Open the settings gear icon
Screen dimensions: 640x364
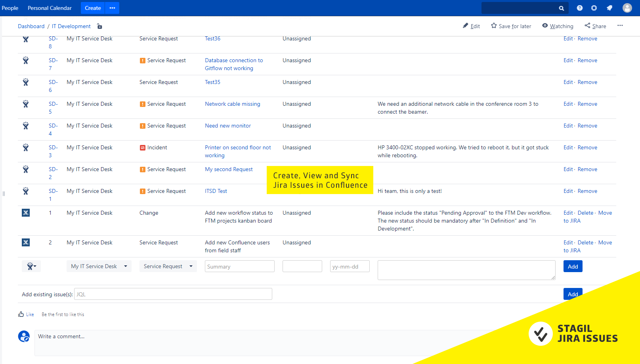pyautogui.click(x=594, y=8)
